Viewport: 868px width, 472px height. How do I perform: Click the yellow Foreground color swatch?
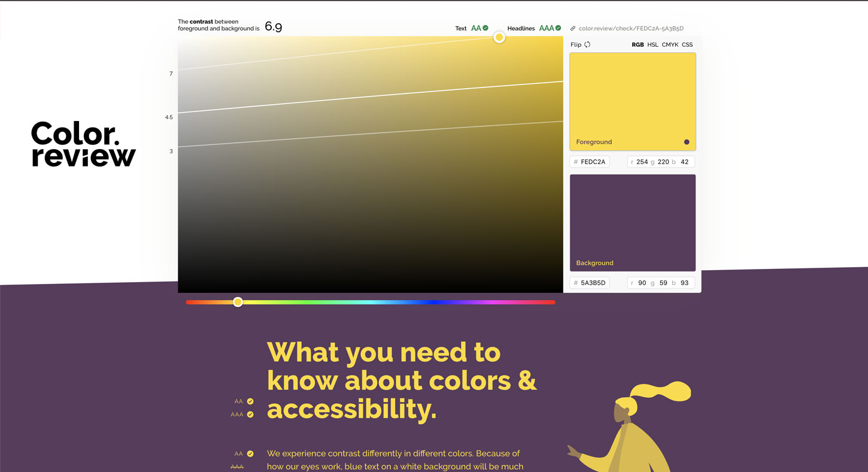(632, 96)
